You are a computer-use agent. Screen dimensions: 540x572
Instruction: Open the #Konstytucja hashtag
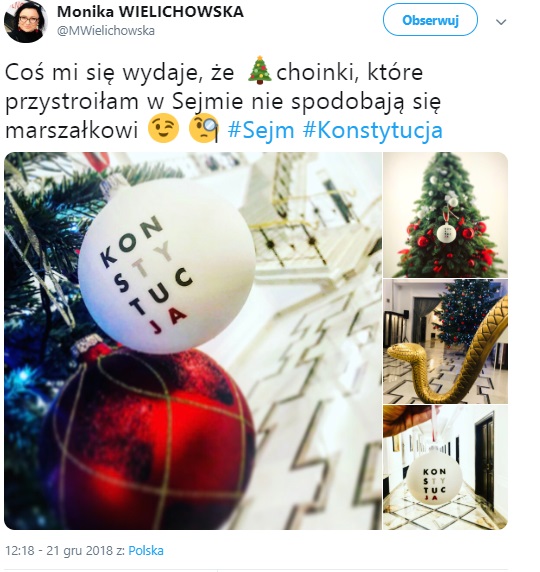pos(373,130)
